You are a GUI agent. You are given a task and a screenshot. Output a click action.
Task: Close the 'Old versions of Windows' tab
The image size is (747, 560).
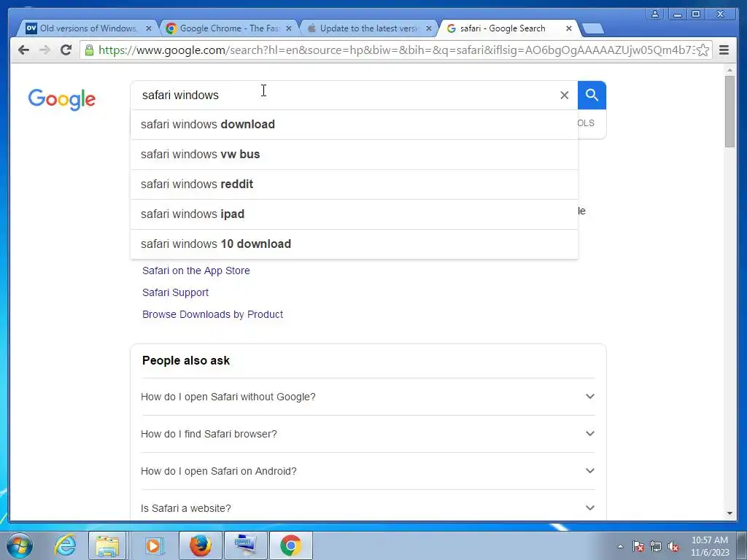[x=149, y=28]
